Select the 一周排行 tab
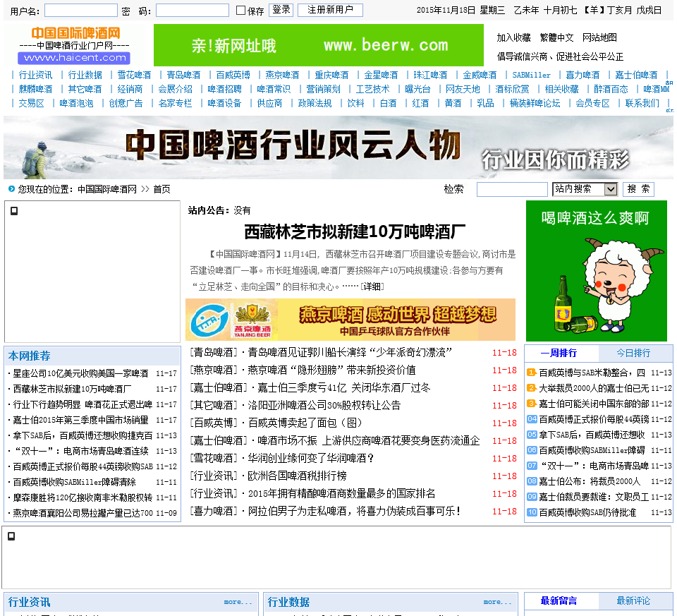677x616 pixels. 559,353
